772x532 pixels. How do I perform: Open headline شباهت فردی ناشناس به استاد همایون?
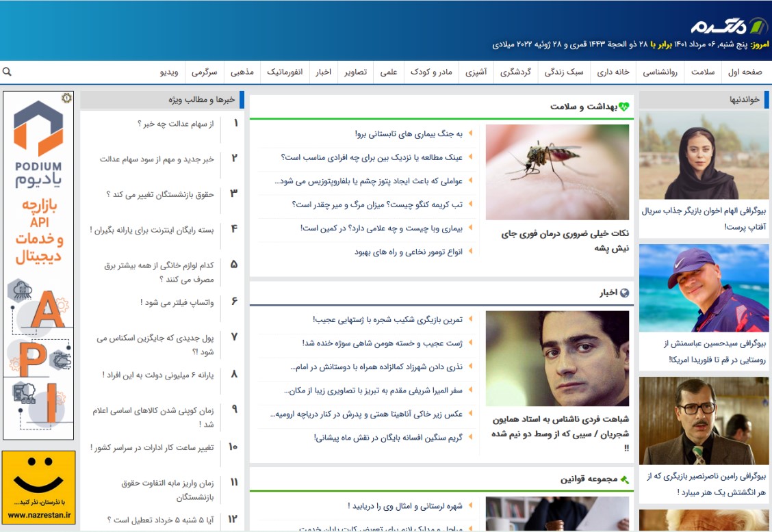click(x=561, y=434)
